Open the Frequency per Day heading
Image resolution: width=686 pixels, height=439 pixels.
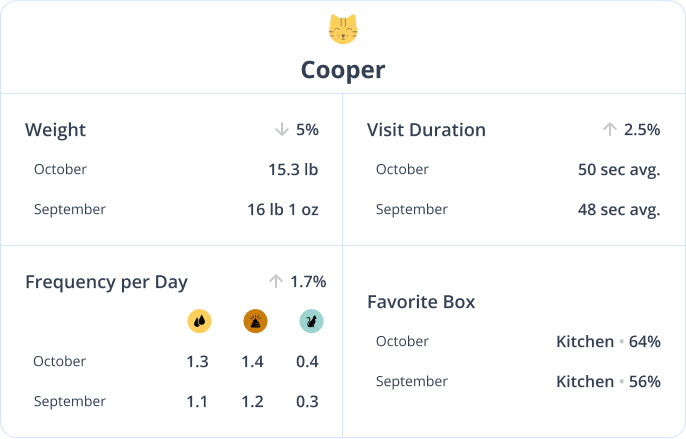pyautogui.click(x=106, y=282)
